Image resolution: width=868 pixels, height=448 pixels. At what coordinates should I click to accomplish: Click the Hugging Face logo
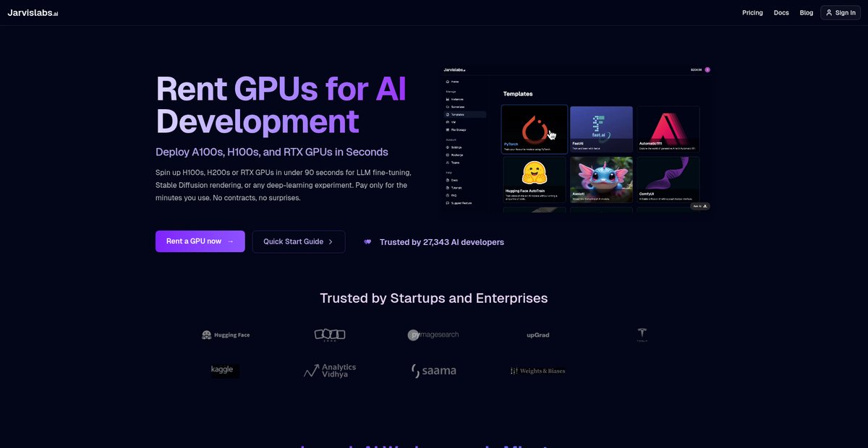point(226,335)
